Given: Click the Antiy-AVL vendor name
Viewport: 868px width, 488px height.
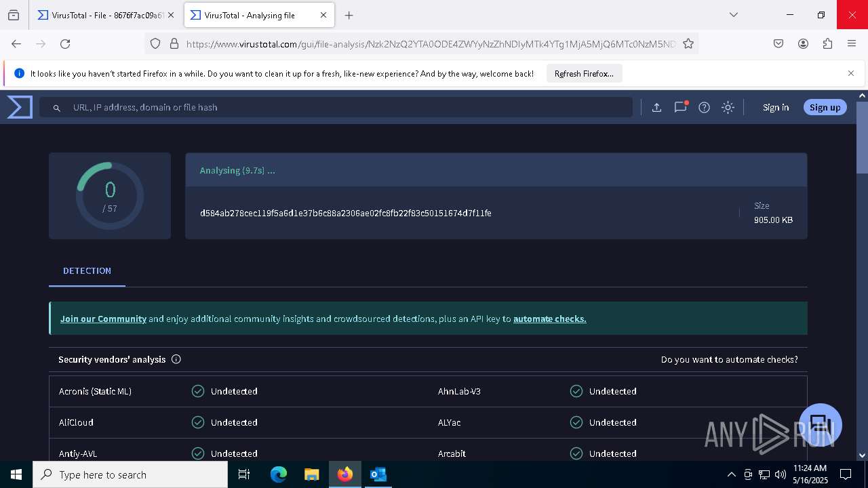Looking at the screenshot, I should pyautogui.click(x=78, y=453).
